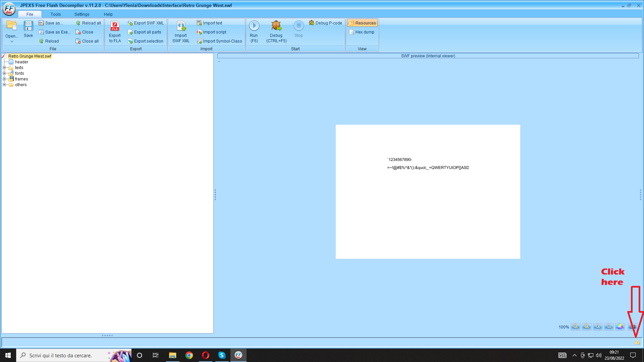Click the Stop icon
This screenshot has height=362, width=644.
click(x=299, y=25)
